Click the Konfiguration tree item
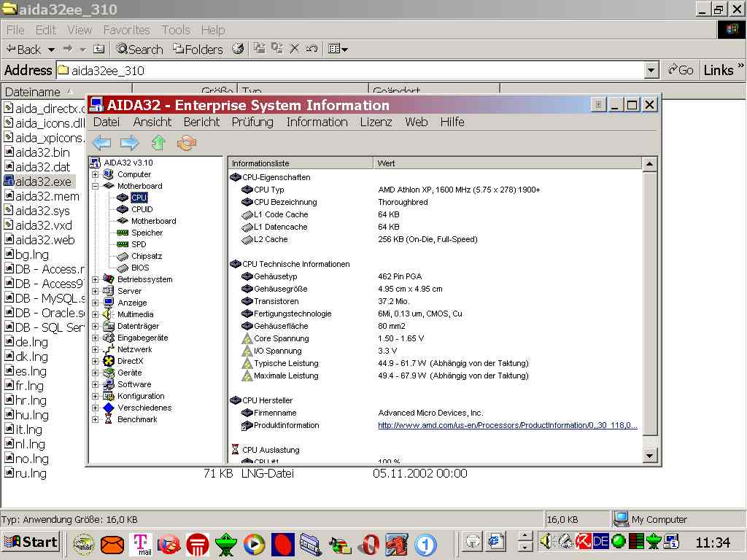Viewport: 747px width, 560px height. (x=141, y=396)
